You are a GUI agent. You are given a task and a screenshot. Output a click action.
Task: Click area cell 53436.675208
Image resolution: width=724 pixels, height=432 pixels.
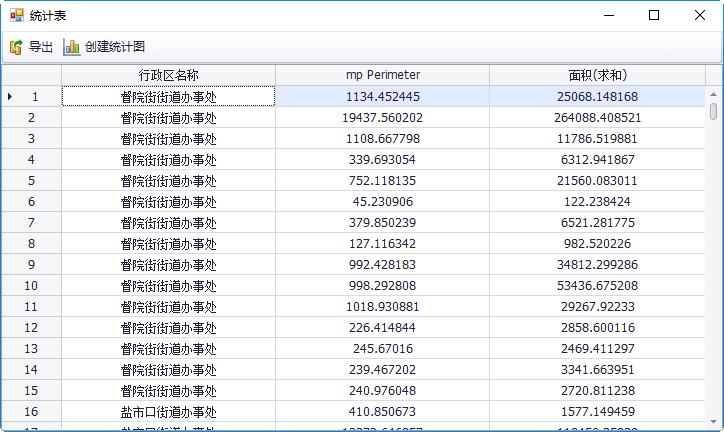point(597,285)
